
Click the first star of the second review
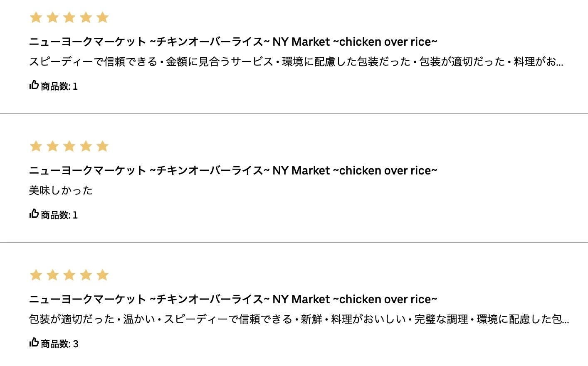pos(36,146)
